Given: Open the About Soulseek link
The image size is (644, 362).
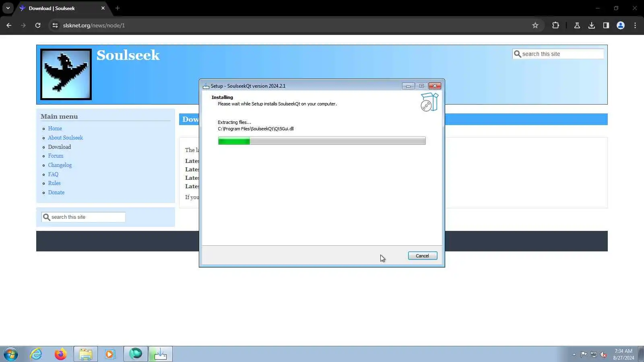Looking at the screenshot, I should click(x=65, y=138).
